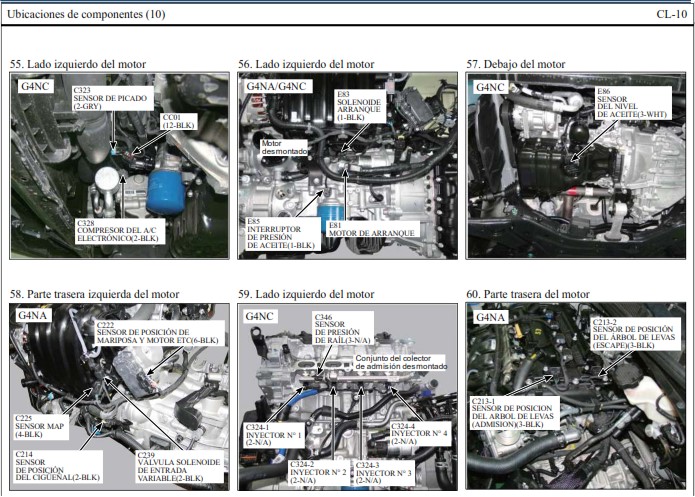Click the G4NC tag in photo 59
The image size is (695, 497).
259,316
